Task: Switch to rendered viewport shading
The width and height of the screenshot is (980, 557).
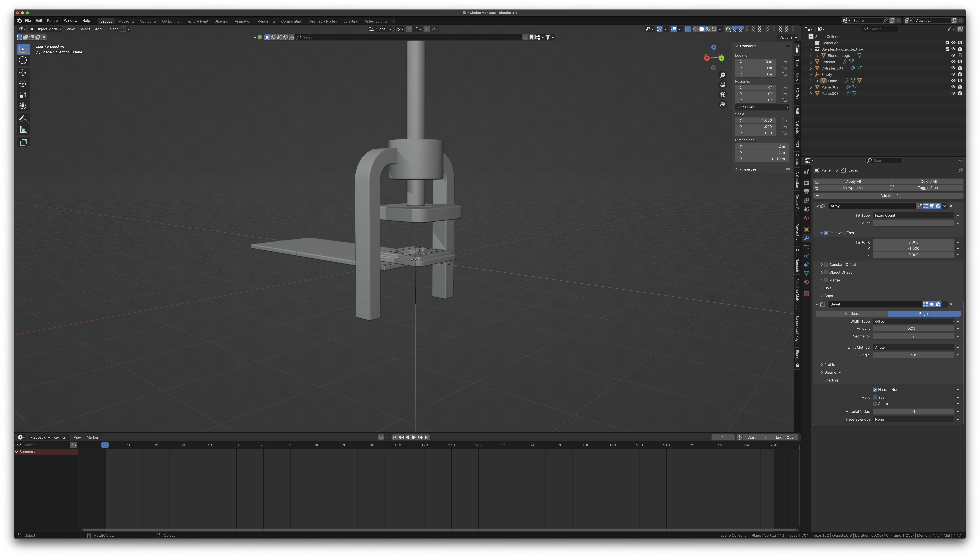Action: pyautogui.click(x=714, y=29)
